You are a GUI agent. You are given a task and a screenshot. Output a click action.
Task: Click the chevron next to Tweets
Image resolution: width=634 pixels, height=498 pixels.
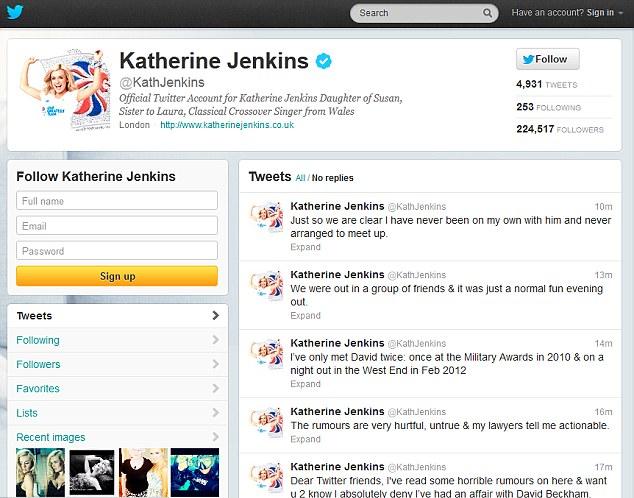(x=216, y=315)
